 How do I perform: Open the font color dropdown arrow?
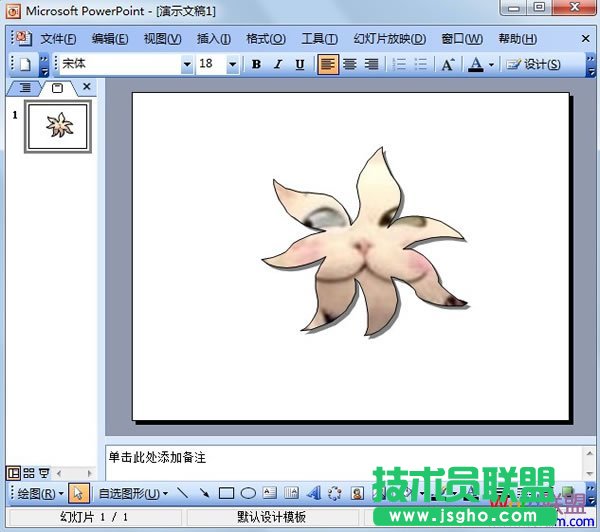491,65
